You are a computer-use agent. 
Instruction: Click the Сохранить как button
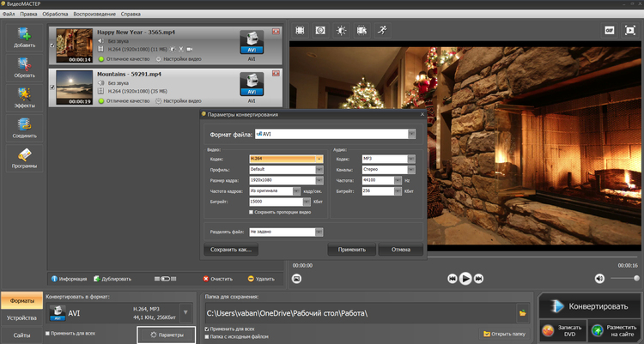(x=231, y=249)
